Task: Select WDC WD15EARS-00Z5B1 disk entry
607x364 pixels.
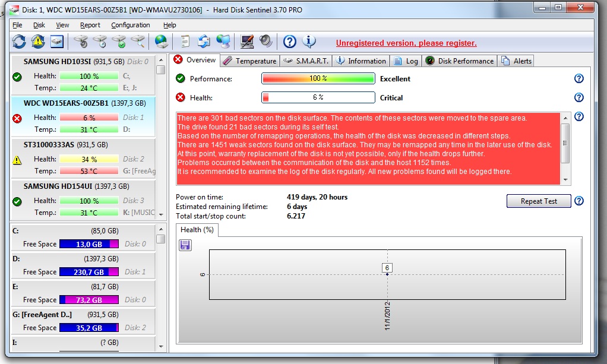Action: 83,116
